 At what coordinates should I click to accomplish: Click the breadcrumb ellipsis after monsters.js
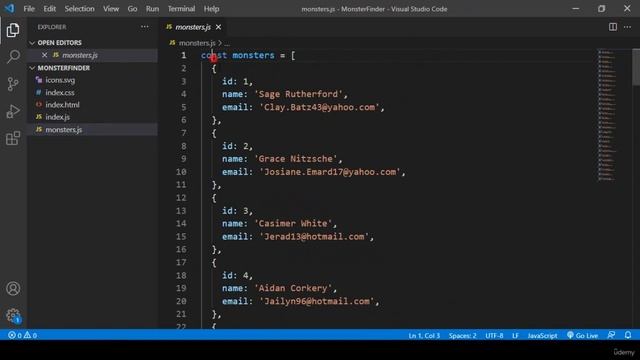(x=227, y=43)
